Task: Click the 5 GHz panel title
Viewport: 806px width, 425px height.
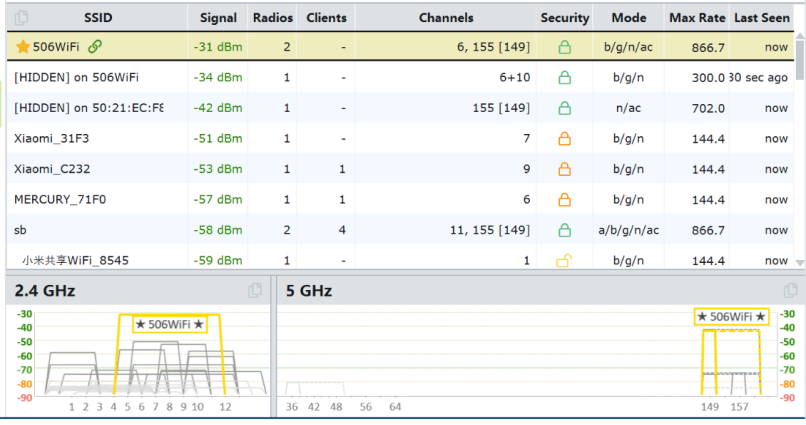Action: [x=309, y=290]
